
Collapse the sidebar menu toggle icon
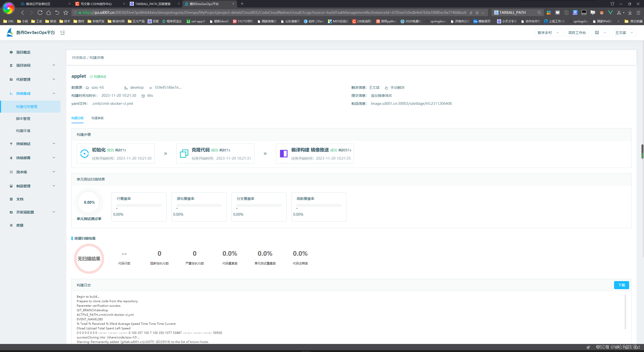pyautogui.click(x=63, y=32)
